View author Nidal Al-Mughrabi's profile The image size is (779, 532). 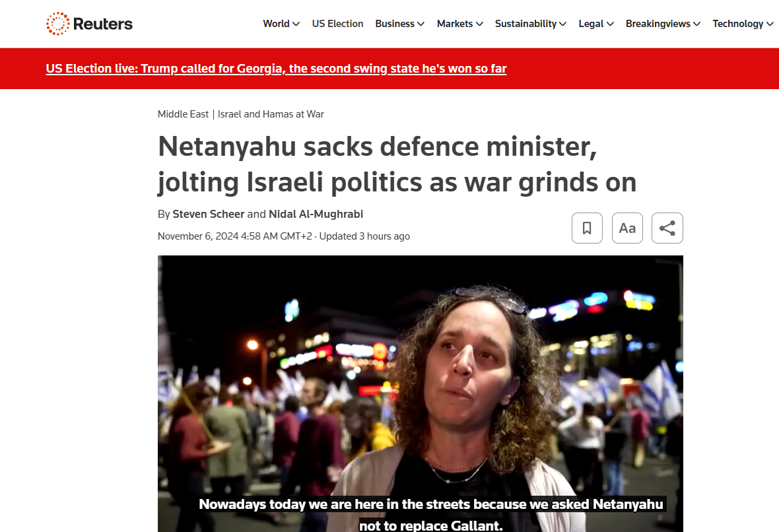(x=316, y=214)
